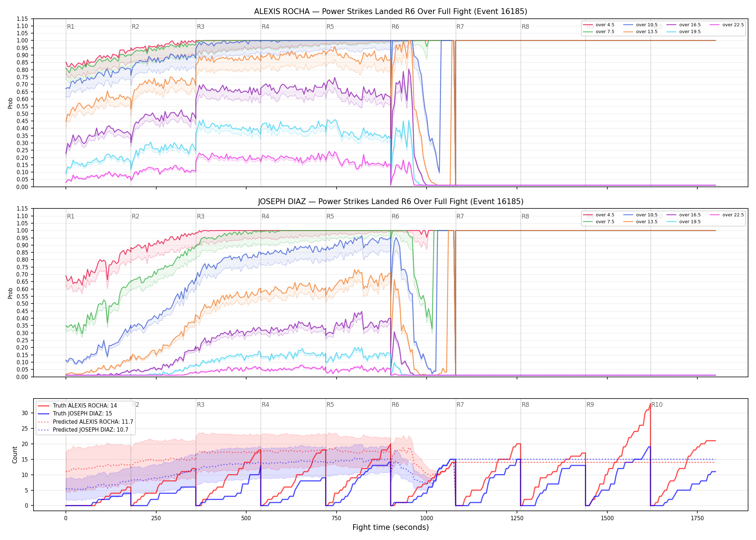Click 'over 4.5' legend entry in Alexis Rocha chart
The width and height of the screenshot is (756, 540).
[599, 25]
